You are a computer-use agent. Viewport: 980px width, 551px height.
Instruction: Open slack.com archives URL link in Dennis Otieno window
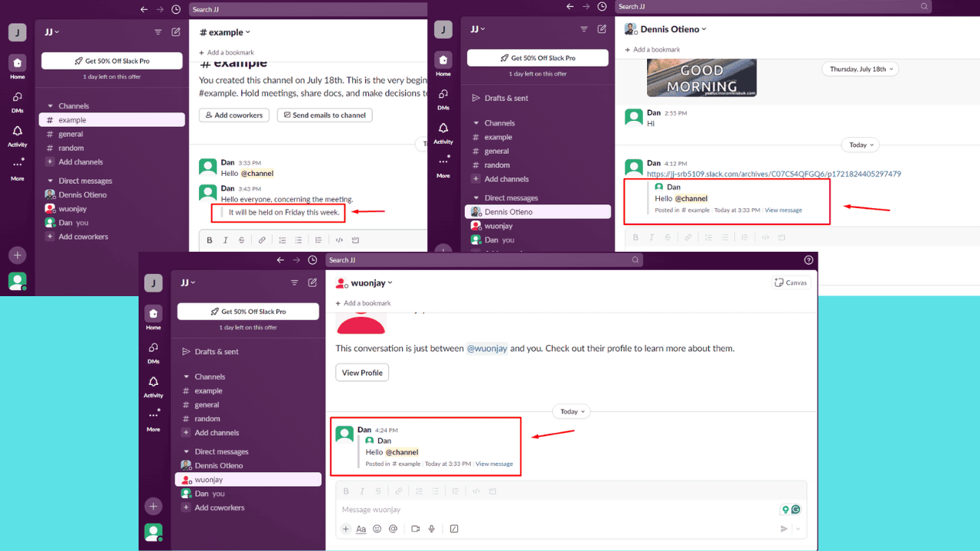[x=774, y=174]
